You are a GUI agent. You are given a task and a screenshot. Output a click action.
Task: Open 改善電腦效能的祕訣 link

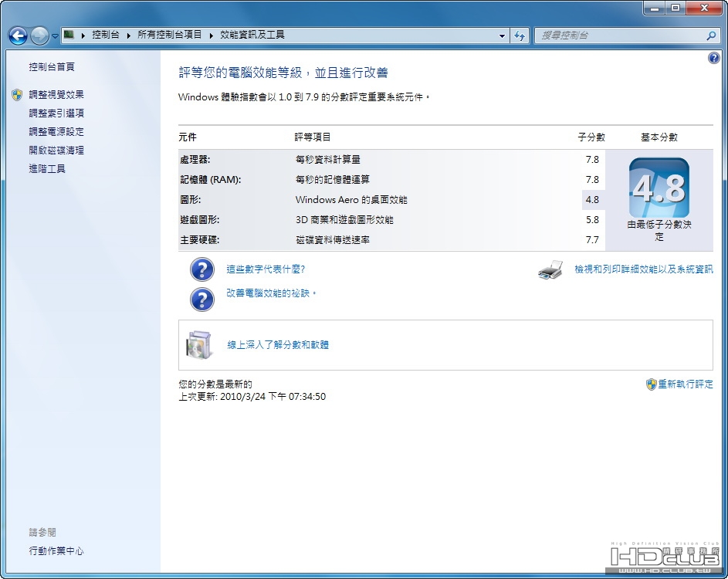[271, 293]
